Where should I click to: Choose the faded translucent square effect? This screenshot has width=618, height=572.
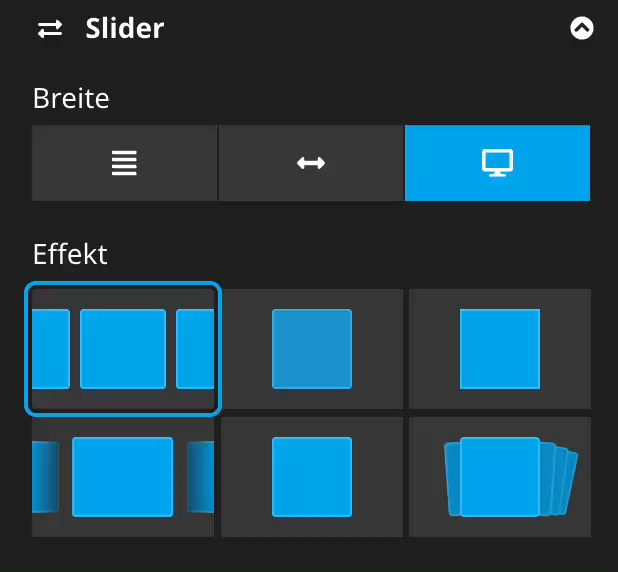312,348
